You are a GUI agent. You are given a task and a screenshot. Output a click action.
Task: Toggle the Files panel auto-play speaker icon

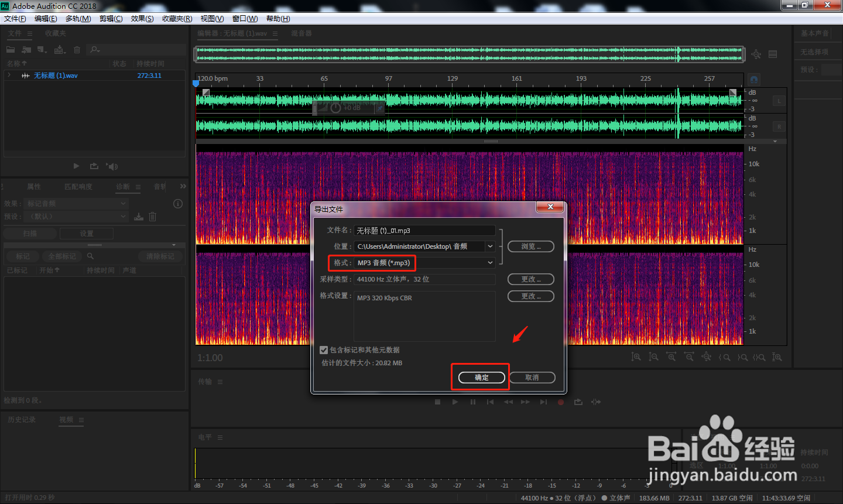point(112,166)
